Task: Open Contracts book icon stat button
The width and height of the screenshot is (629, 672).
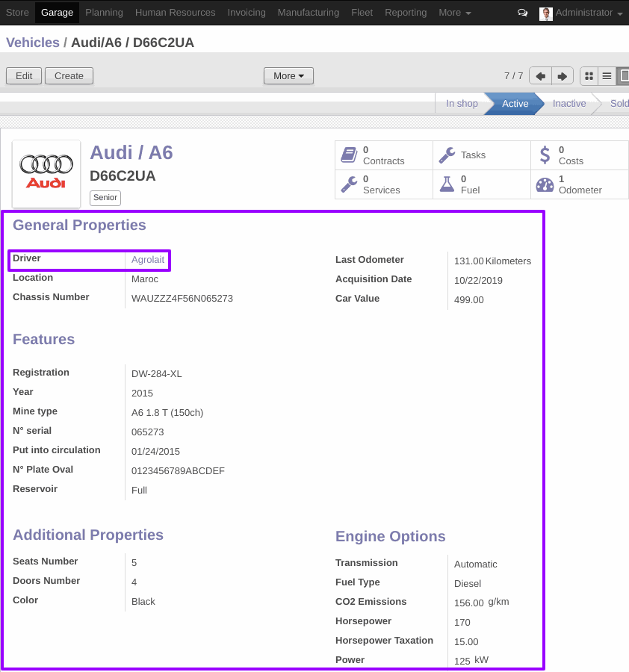Action: 384,155
